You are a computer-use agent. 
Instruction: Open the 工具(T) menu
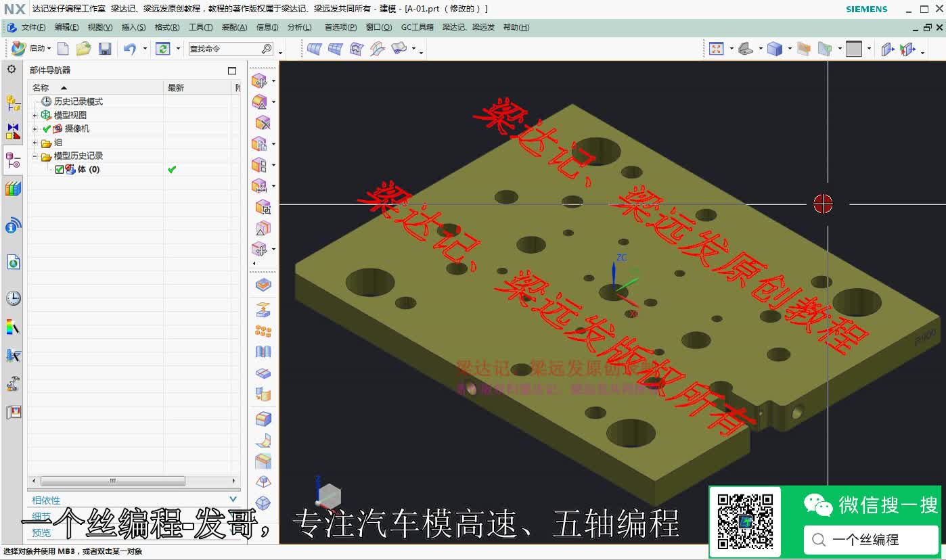(200, 28)
